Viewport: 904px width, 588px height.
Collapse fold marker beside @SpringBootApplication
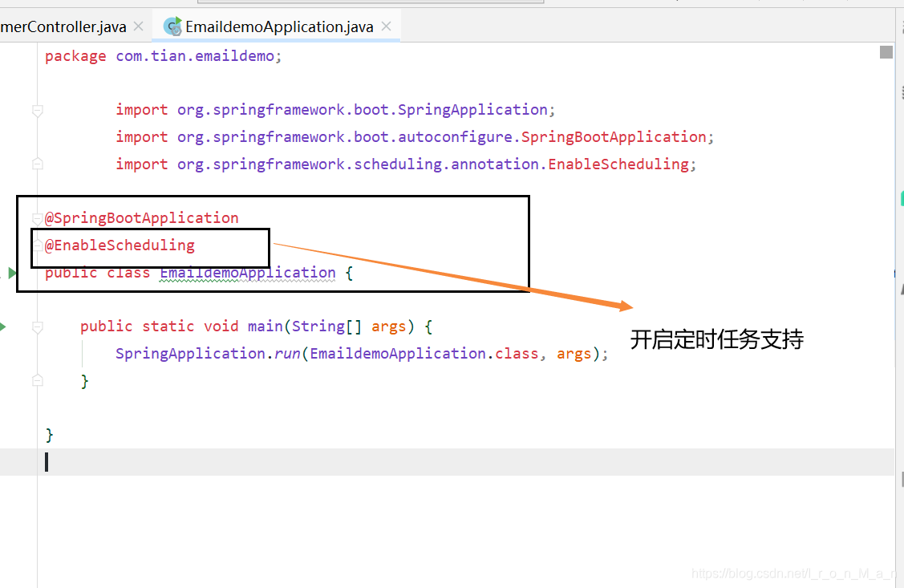(38, 218)
